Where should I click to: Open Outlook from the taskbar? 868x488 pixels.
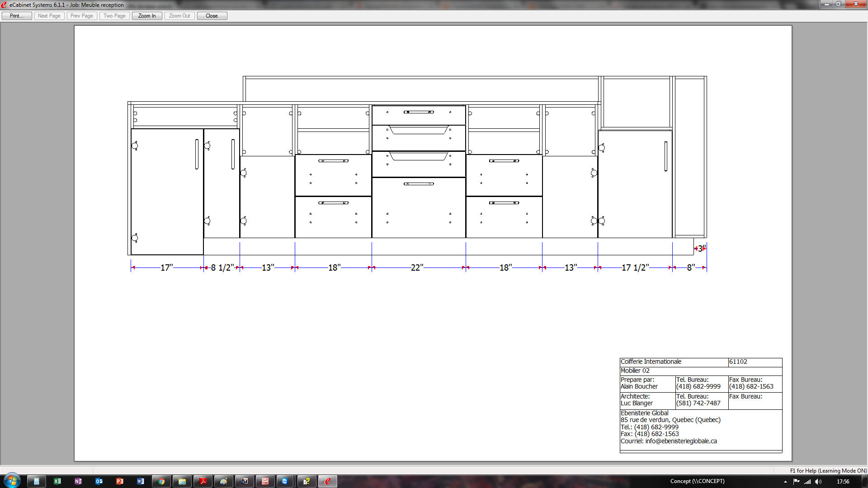pos(99,481)
